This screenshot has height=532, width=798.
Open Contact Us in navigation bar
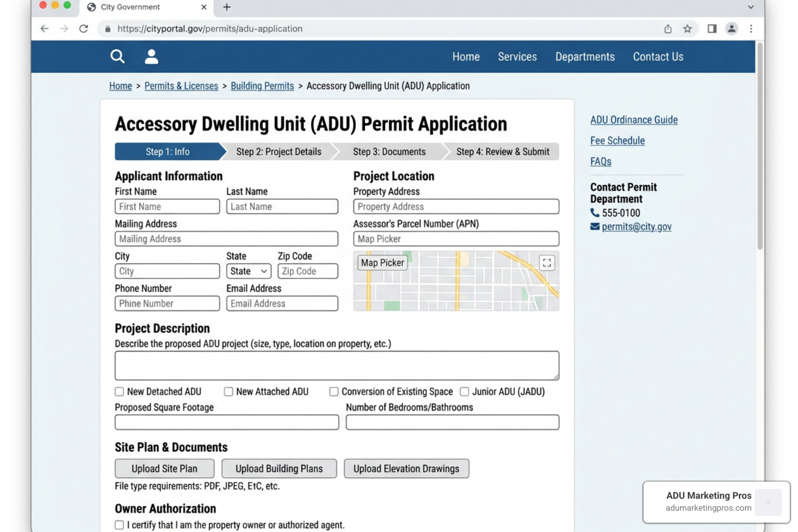(658, 57)
